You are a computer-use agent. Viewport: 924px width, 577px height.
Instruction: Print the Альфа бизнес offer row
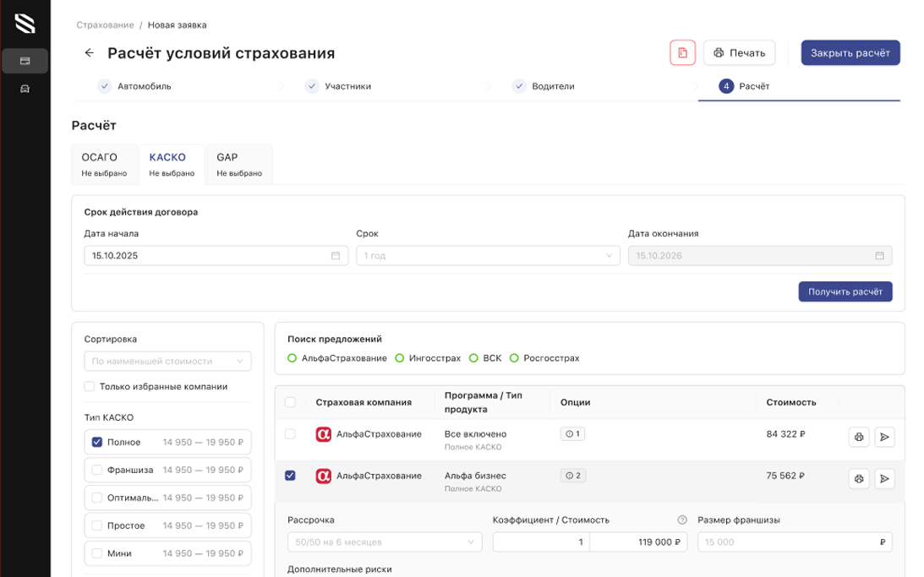859,479
